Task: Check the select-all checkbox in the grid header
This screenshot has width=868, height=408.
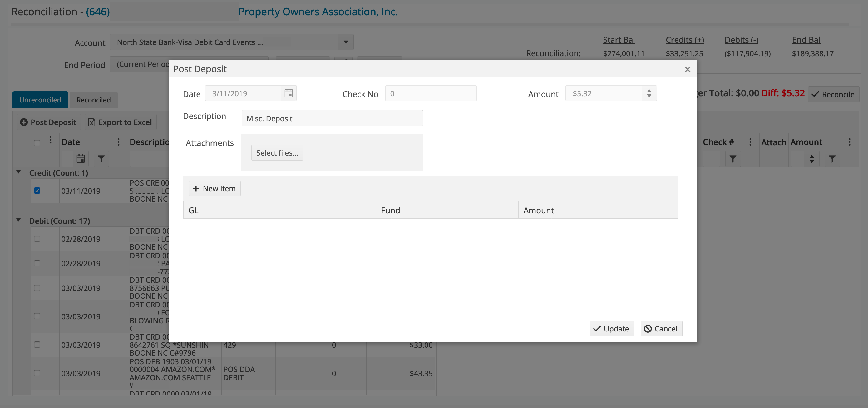Action: coord(37,143)
